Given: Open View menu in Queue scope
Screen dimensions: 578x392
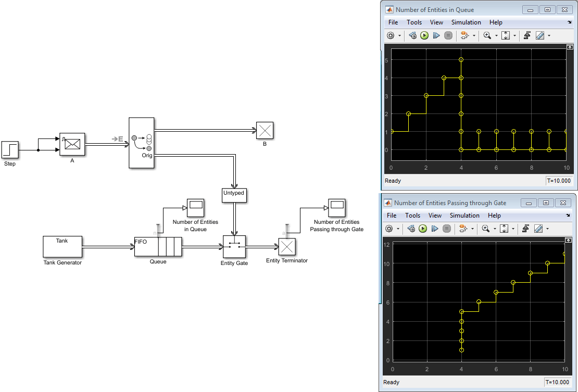Looking at the screenshot, I should (x=436, y=22).
